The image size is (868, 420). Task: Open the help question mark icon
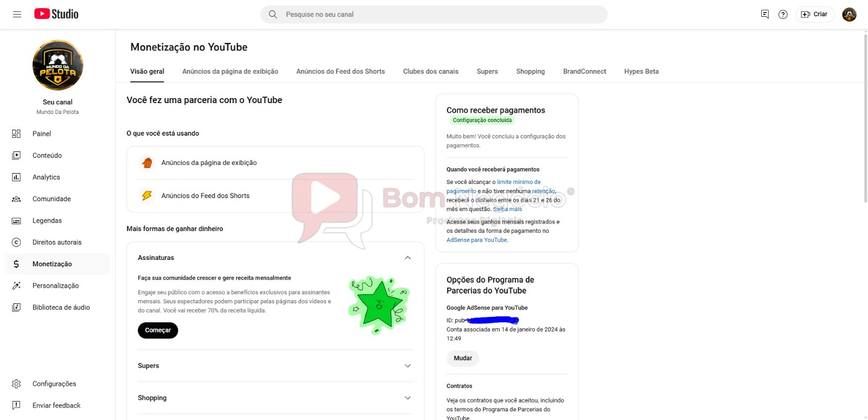(x=783, y=14)
